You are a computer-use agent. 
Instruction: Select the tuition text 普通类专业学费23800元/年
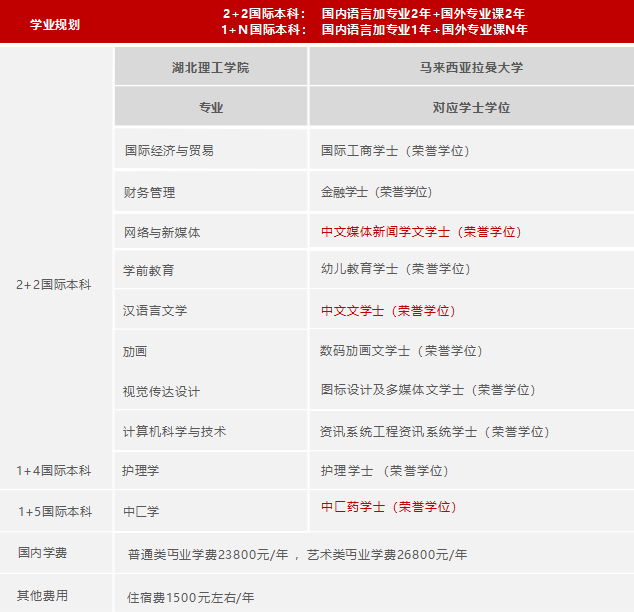tap(208, 555)
